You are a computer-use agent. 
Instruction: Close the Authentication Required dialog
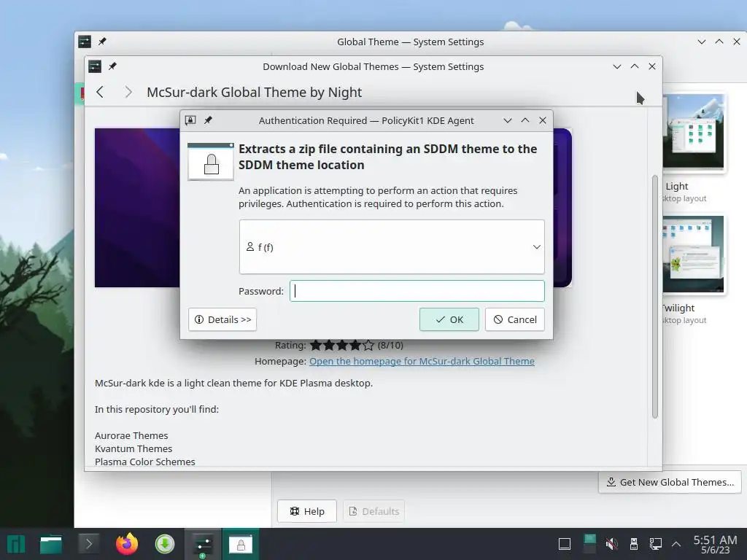click(x=543, y=120)
